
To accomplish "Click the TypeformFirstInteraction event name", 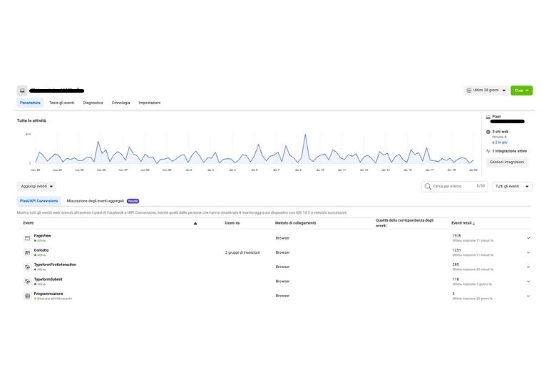I will [55, 264].
